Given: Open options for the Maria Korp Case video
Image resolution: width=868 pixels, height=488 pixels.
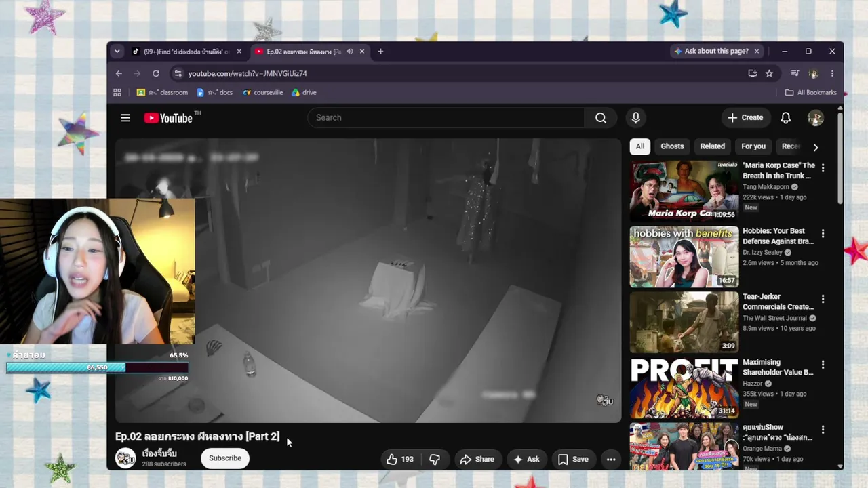Looking at the screenshot, I should click(823, 167).
